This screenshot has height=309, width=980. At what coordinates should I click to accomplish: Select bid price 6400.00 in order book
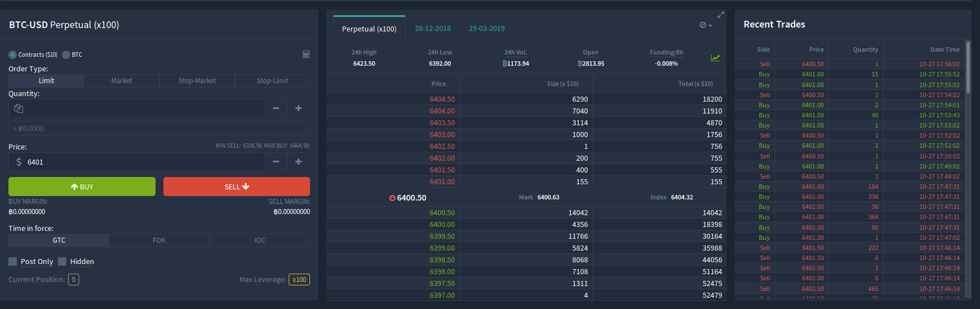(442, 225)
